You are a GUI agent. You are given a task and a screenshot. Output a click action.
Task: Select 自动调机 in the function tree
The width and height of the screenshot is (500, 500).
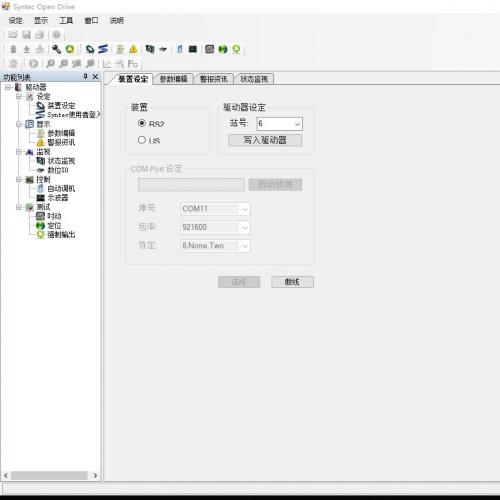61,189
